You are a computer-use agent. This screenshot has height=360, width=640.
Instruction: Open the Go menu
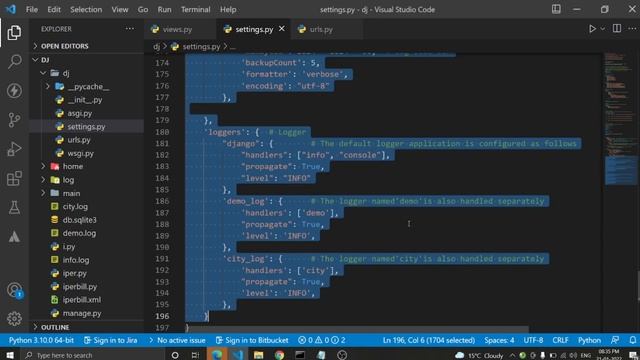143,9
